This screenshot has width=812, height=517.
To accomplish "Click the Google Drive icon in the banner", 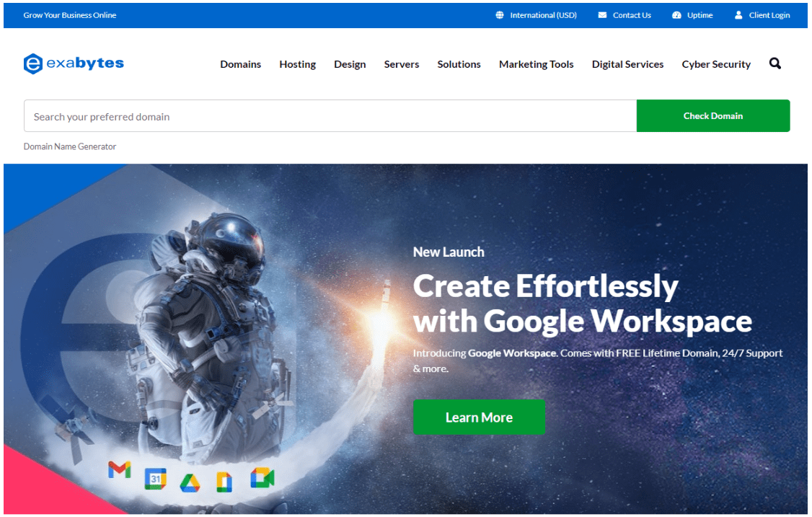I will pos(190,483).
